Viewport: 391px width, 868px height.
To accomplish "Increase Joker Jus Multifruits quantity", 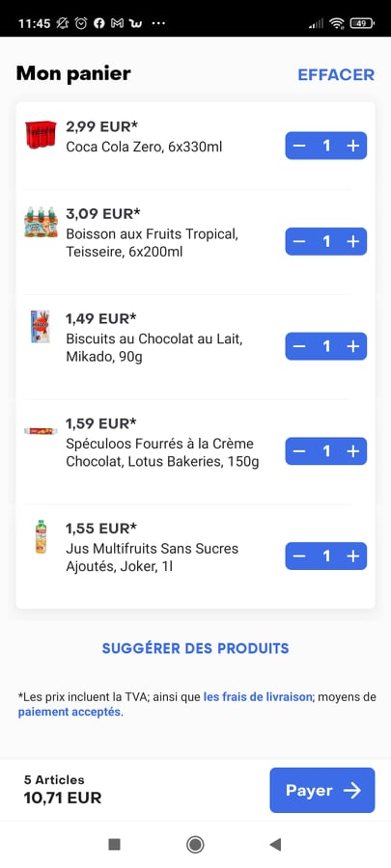I will (x=352, y=556).
